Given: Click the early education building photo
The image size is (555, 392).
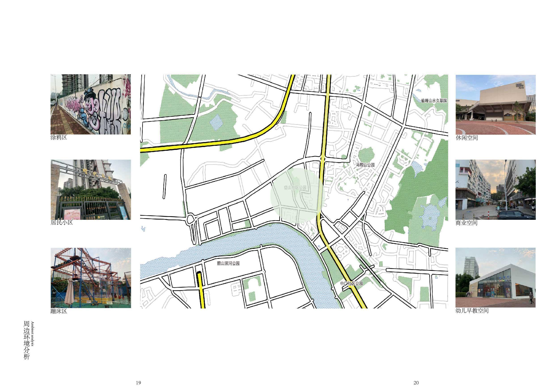Looking at the screenshot, I should pyautogui.click(x=495, y=277).
